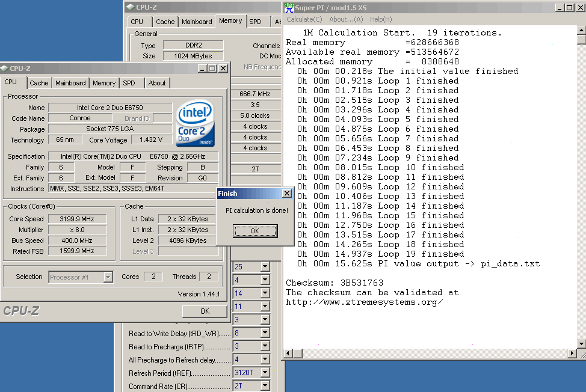Switch to Mainboard tab in front CPU-Z window
586x392 pixels.
pos(70,83)
